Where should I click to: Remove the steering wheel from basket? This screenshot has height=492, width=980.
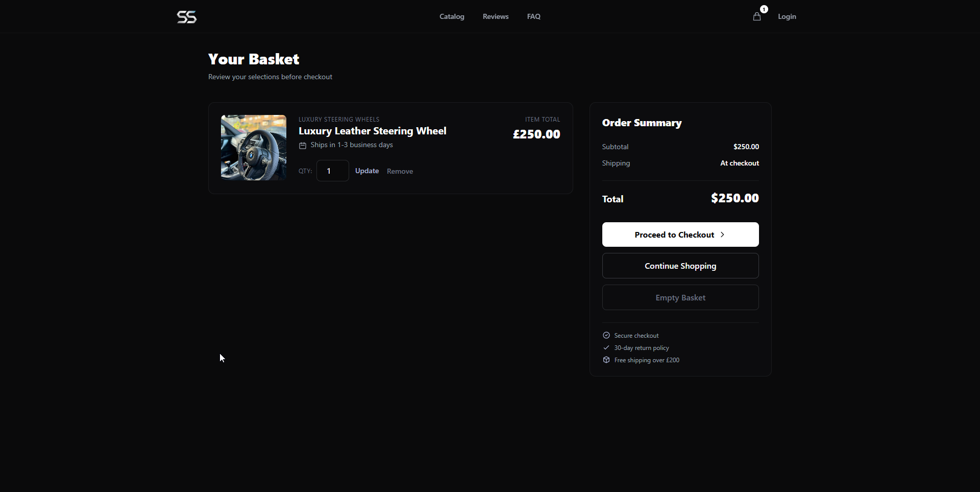[400, 172]
